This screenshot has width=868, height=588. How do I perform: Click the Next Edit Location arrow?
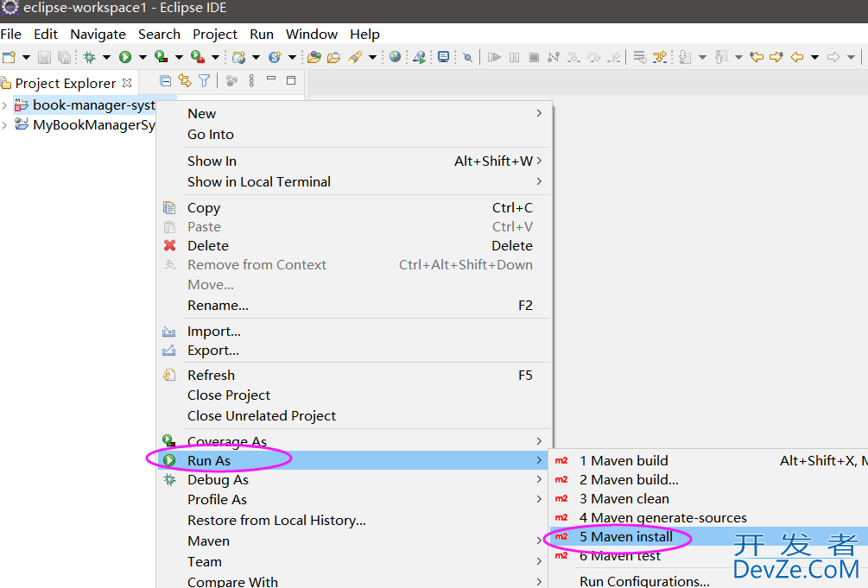pos(776,56)
